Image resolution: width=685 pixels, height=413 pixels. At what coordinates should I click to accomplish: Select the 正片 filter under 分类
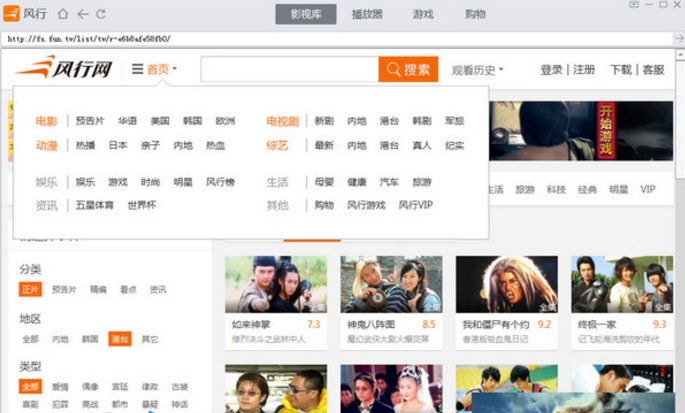[x=30, y=289]
